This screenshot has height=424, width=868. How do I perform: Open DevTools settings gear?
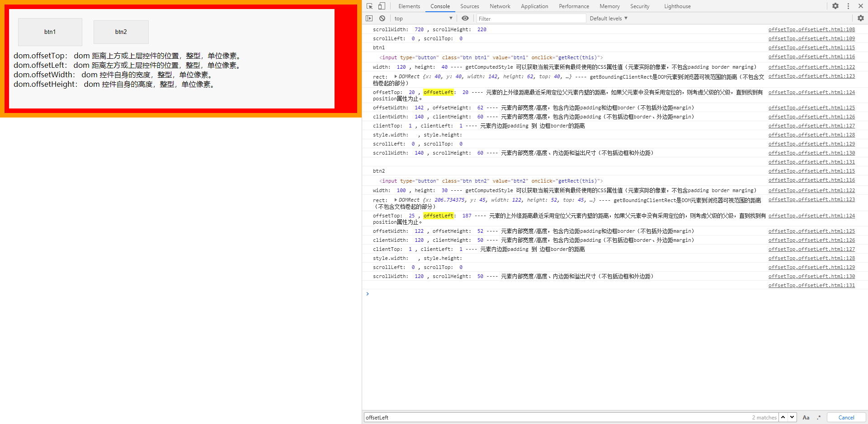click(x=835, y=6)
